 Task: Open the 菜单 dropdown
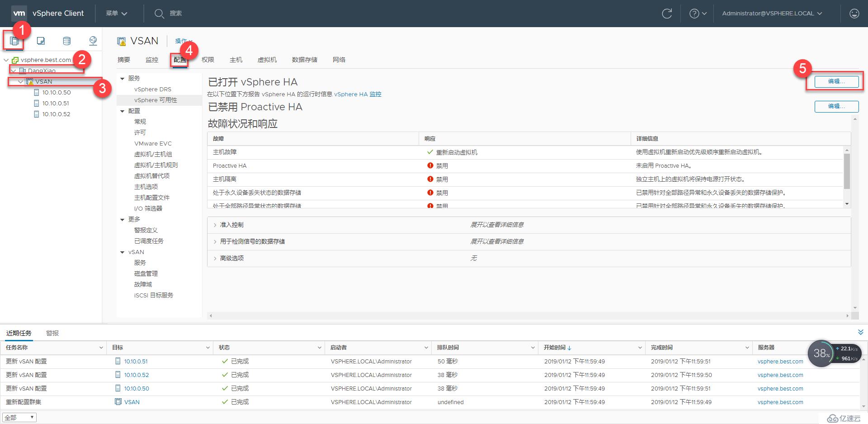[x=117, y=14]
